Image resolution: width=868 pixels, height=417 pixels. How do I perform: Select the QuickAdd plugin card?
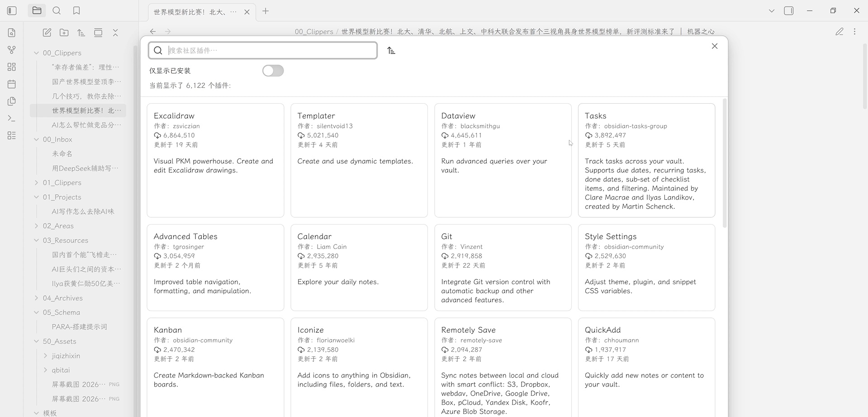coord(646,367)
